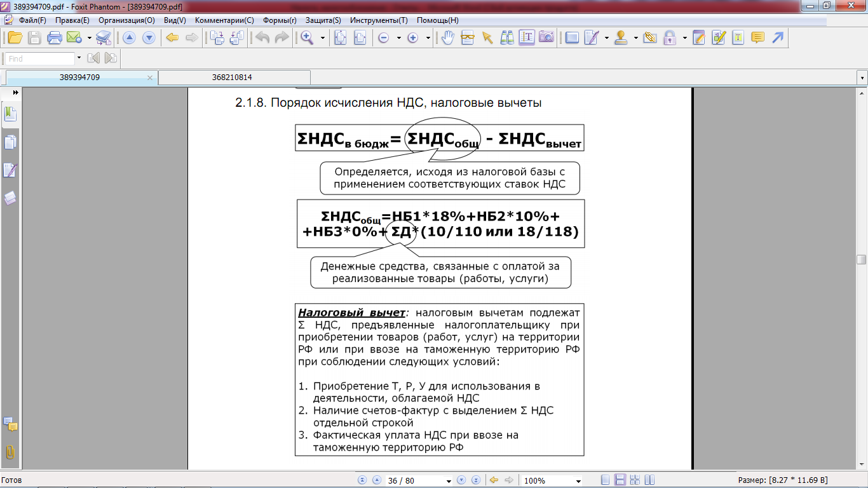Jump to last page in status bar

point(475,480)
